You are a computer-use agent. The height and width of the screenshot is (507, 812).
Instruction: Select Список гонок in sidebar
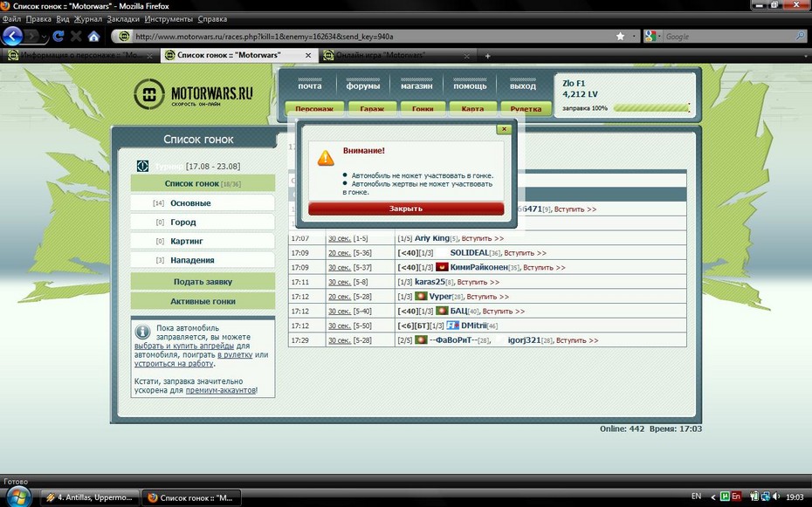(203, 183)
